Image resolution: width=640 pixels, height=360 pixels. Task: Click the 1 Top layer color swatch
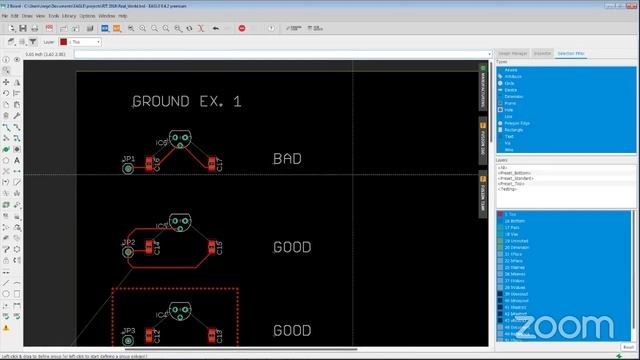pos(500,214)
